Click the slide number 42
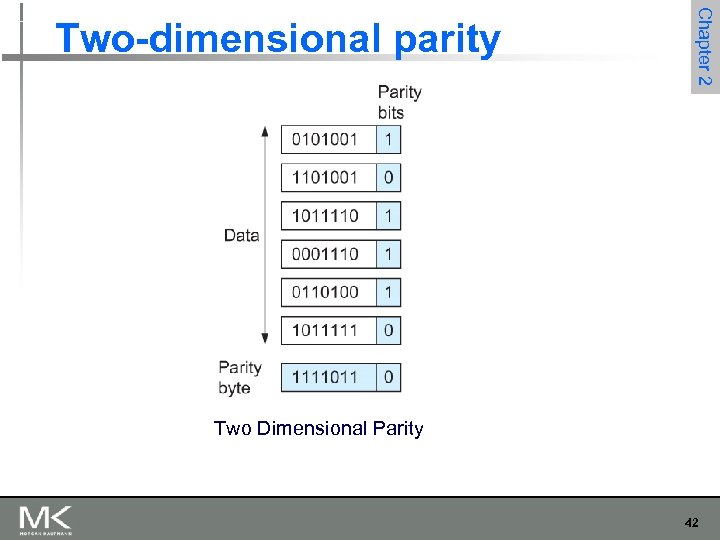Image resolution: width=720 pixels, height=540 pixels. point(692,523)
